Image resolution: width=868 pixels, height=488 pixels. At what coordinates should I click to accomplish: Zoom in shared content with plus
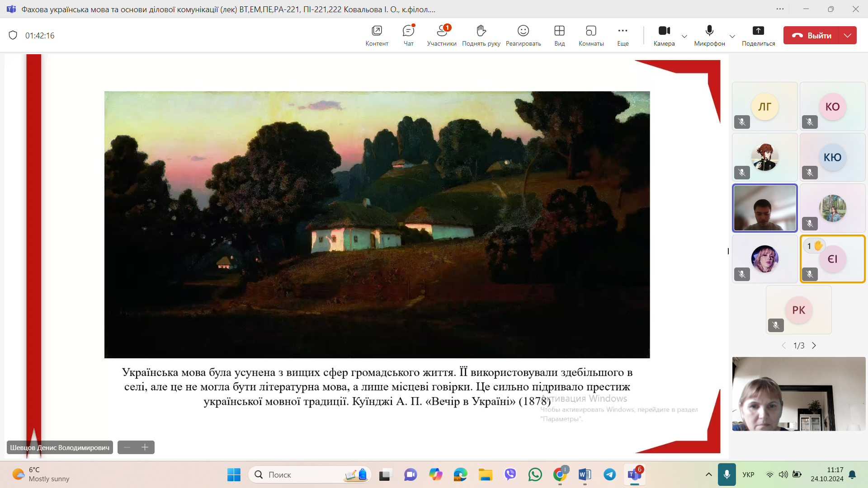[145, 447]
